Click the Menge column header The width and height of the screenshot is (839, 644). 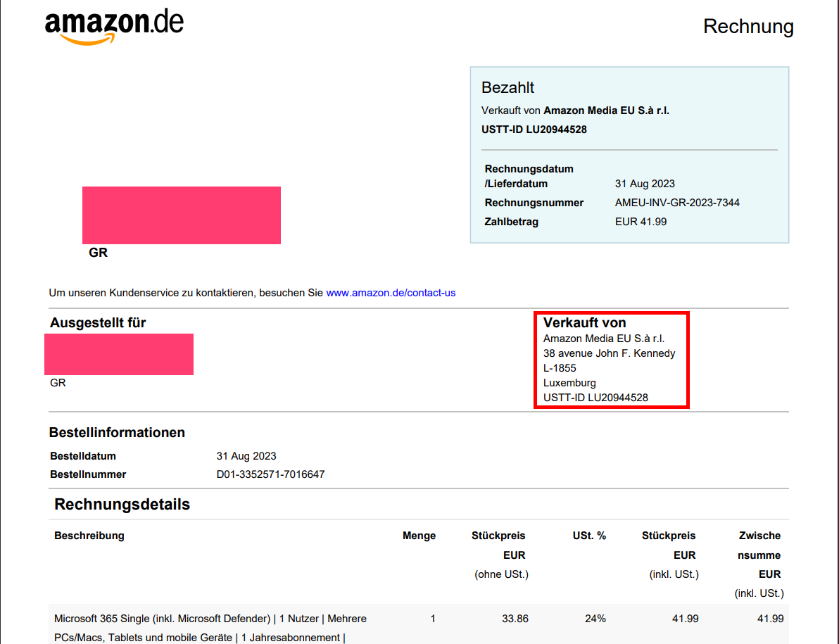click(419, 536)
